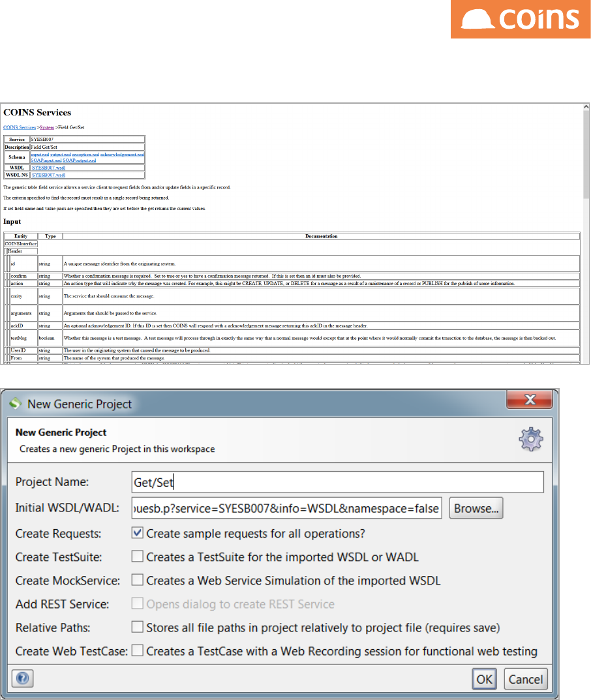
Task: Focus the Initial WSDL/WADL field
Action: pos(286,508)
